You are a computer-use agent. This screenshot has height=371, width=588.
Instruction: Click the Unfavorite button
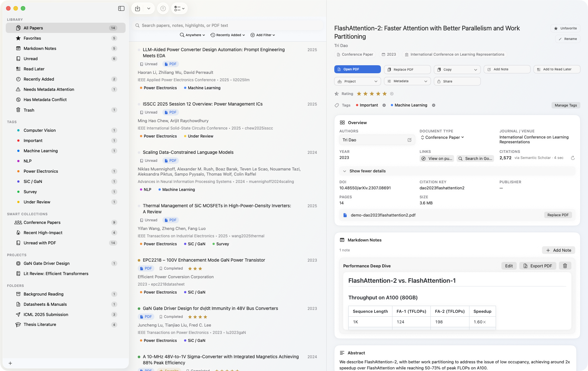point(565,28)
